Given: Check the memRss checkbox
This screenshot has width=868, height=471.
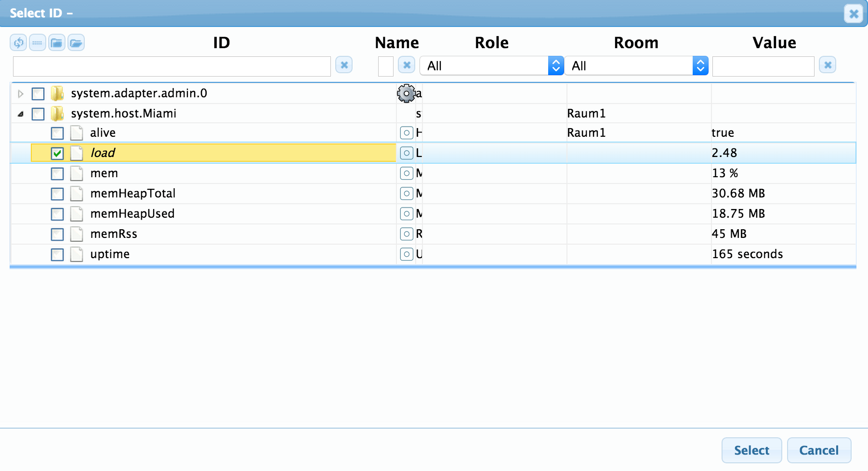Looking at the screenshot, I should click(57, 234).
